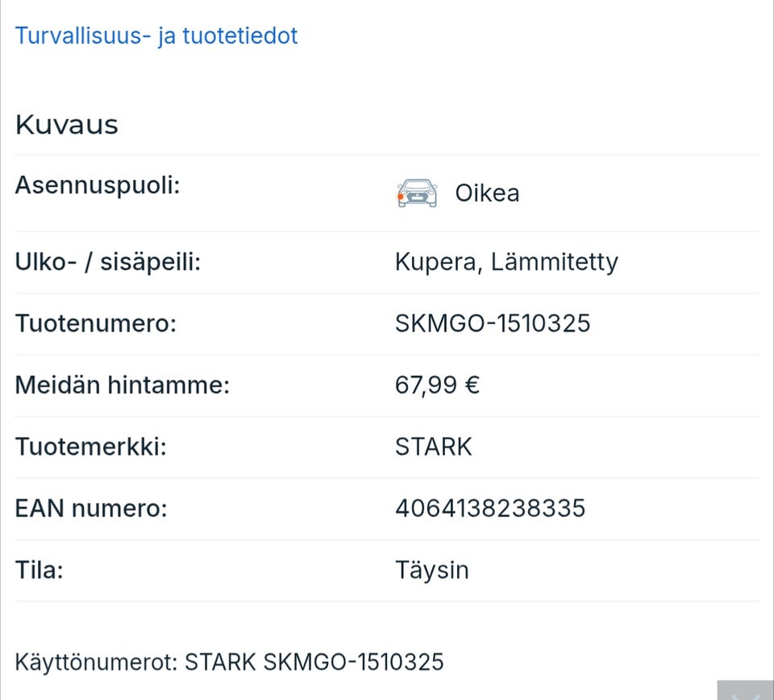Click the STARK brand value in the table
Screen dimensions: 774x700
pos(434,447)
